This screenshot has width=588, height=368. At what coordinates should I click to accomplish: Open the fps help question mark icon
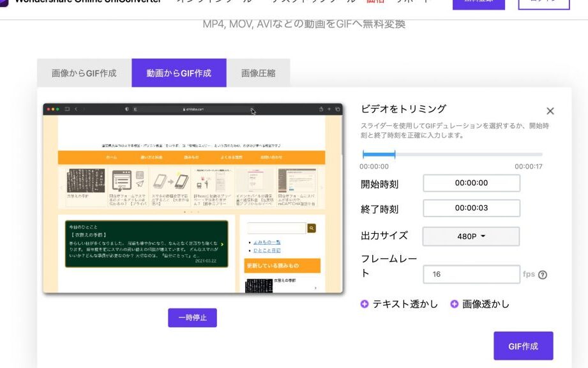tap(542, 275)
